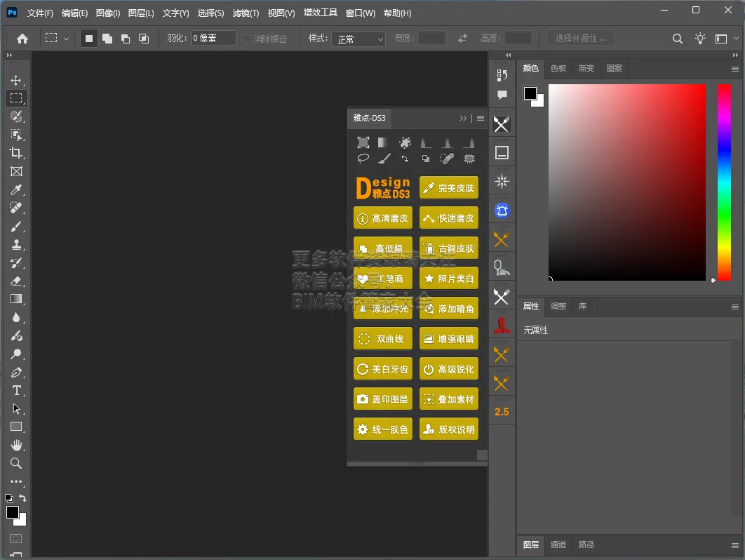Select the Eraser tool
Screen dimensions: 745x560
click(16, 281)
